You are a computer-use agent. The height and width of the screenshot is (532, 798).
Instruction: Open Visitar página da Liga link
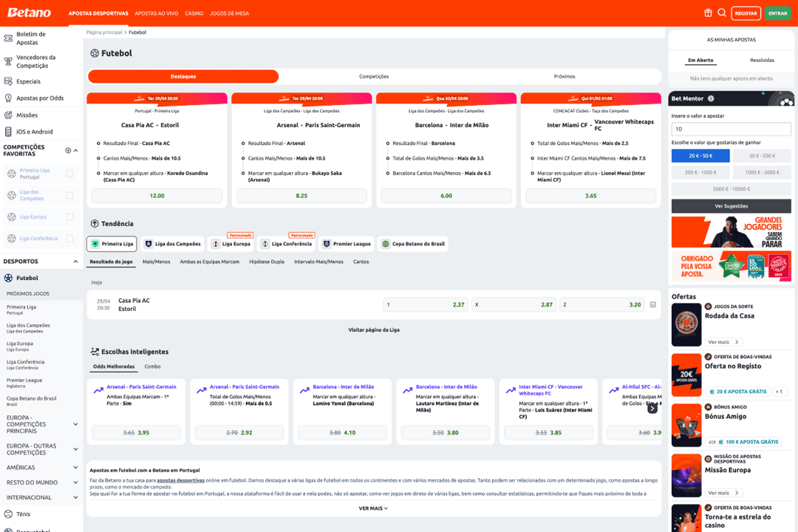374,330
